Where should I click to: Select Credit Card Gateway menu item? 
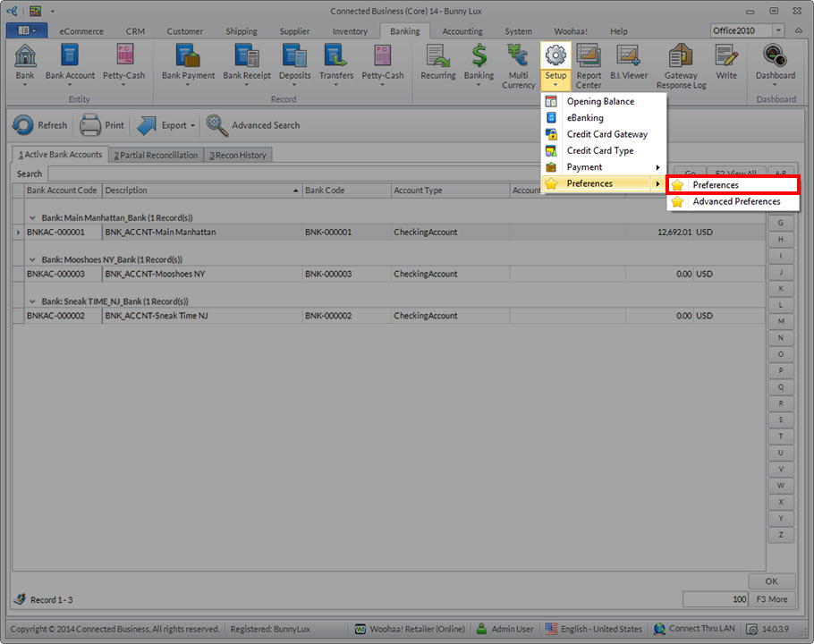click(606, 134)
